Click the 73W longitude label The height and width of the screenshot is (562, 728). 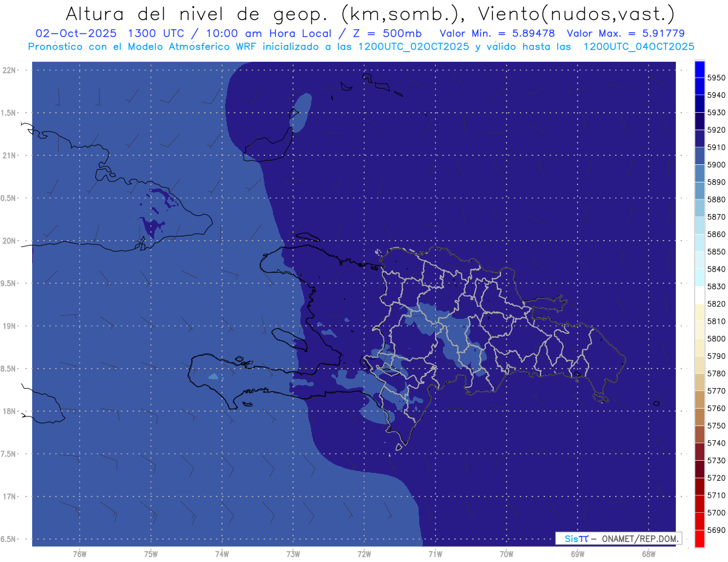tap(293, 554)
